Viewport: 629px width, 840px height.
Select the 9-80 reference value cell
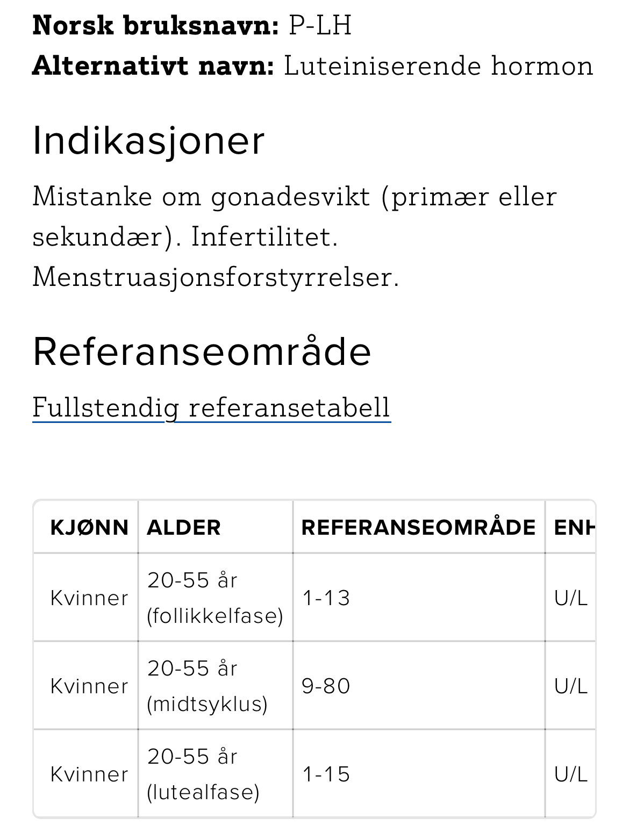pos(326,686)
